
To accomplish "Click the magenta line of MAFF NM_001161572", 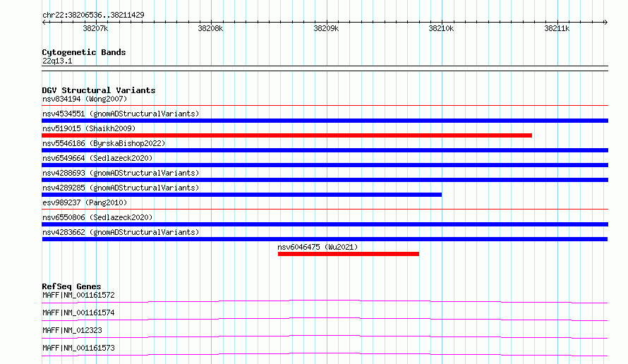I will tap(325, 301).
